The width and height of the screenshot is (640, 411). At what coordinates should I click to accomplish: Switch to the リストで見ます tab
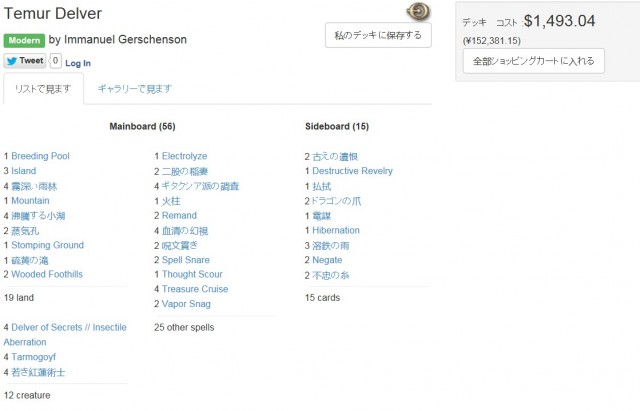click(43, 89)
